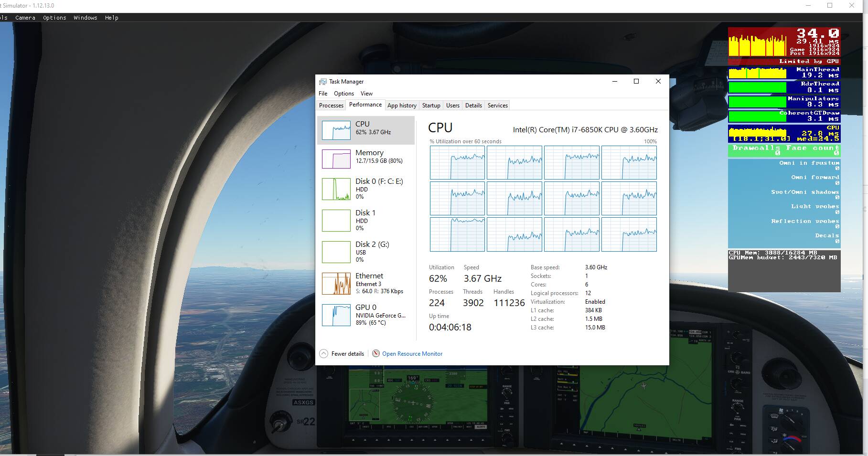The height and width of the screenshot is (456, 868).
Task: Switch to the Processes tab
Action: [x=331, y=106]
